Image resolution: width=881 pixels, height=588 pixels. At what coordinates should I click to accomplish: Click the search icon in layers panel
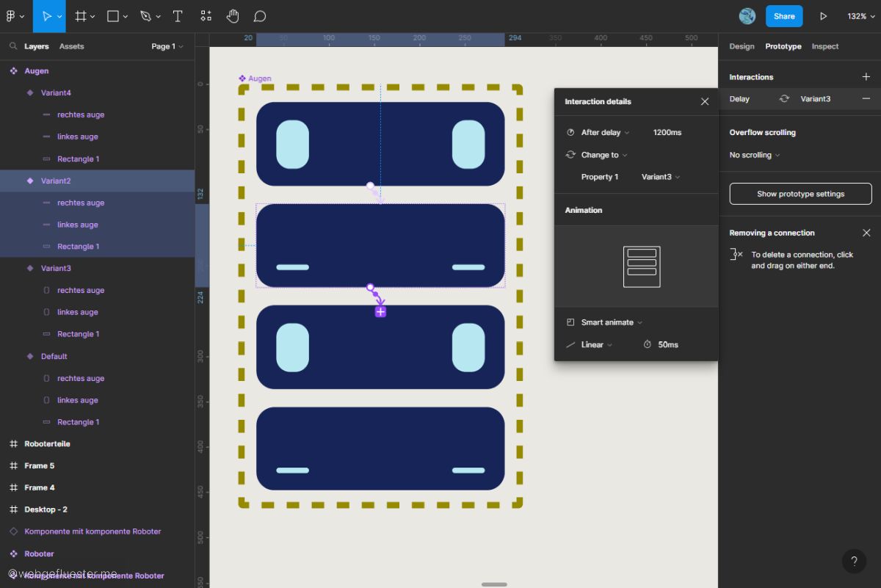click(13, 46)
